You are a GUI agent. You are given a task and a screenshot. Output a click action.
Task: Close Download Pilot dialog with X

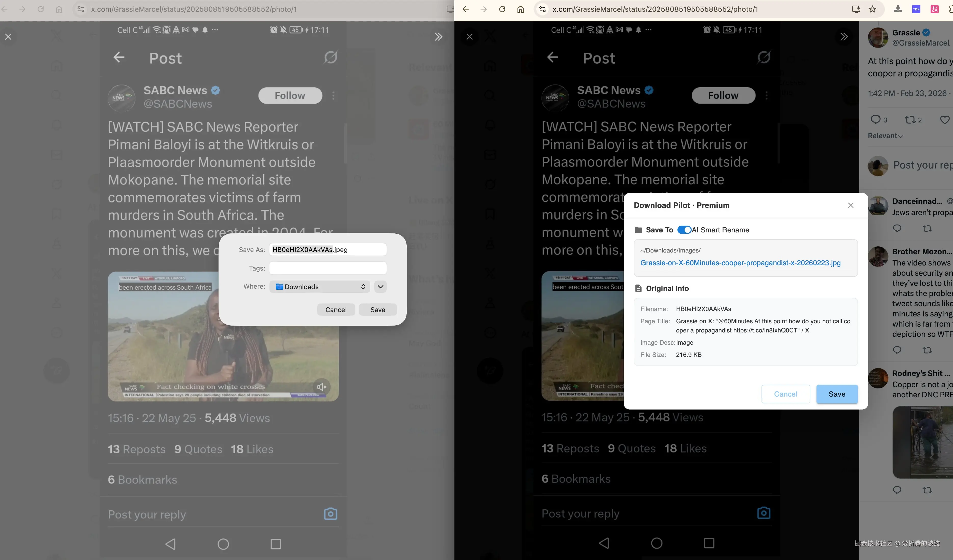pyautogui.click(x=851, y=205)
